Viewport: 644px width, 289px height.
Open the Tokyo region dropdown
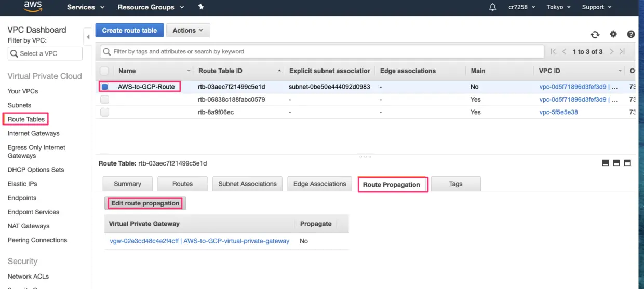click(558, 7)
